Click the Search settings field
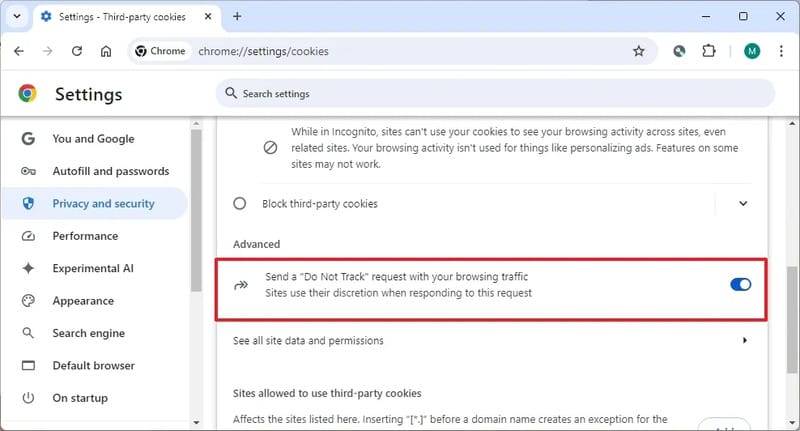The image size is (800, 431). [495, 94]
